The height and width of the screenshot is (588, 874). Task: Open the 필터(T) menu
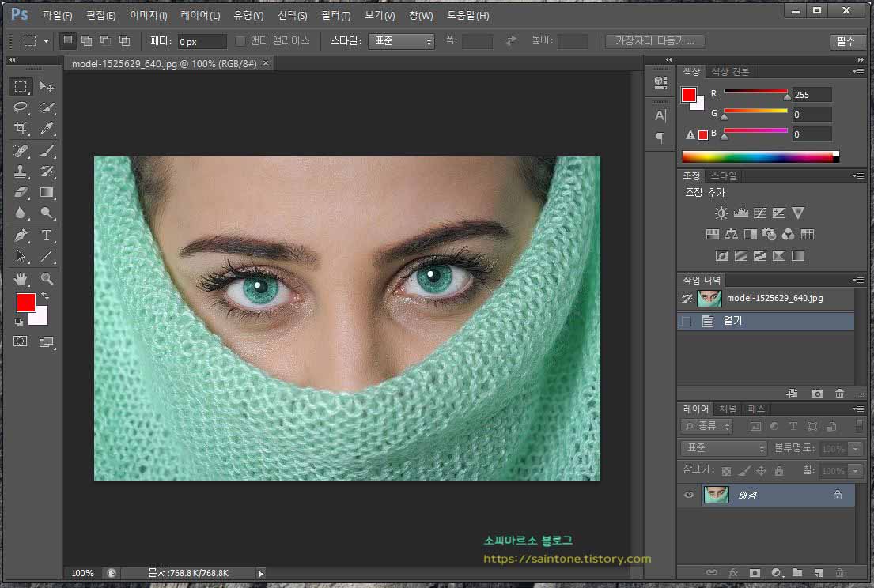tap(336, 15)
